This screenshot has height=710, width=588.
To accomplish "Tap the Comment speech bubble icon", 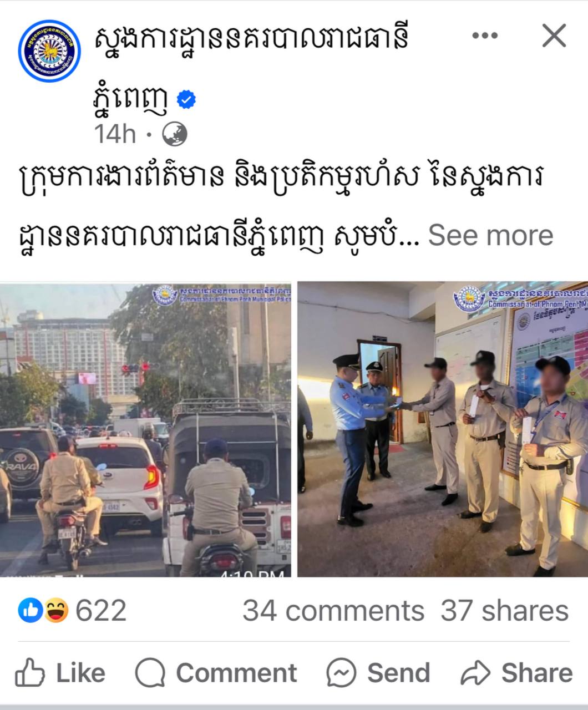I will point(150,673).
